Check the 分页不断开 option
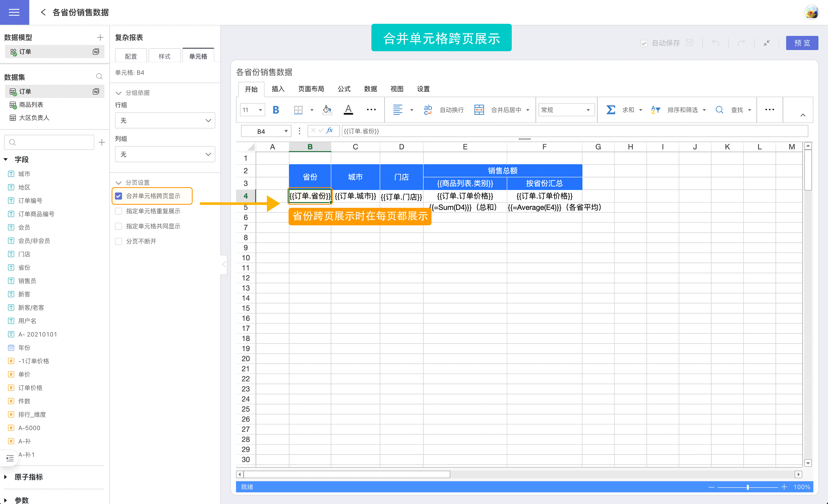 119,241
